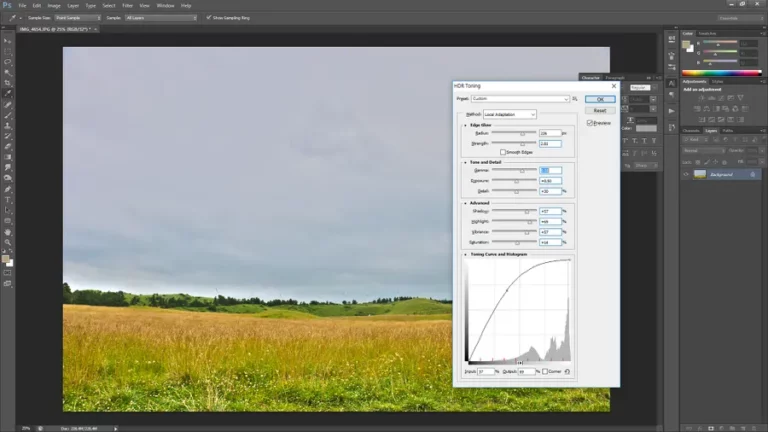Screen dimensions: 768x432
Task: Select the Crop tool
Action: point(8,83)
